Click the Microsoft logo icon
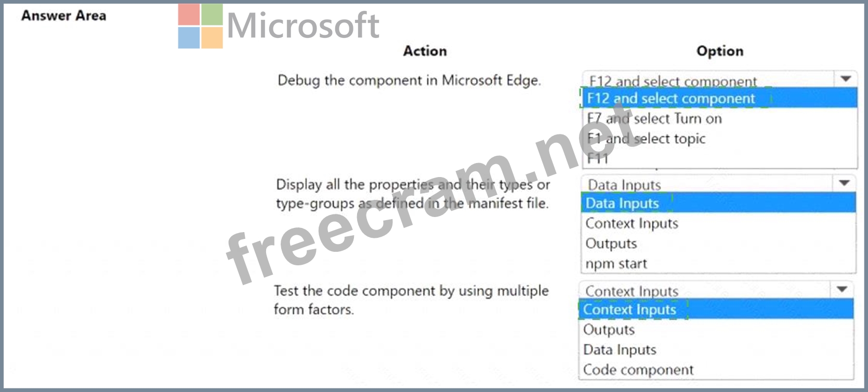The height and width of the screenshot is (392, 868). click(x=200, y=26)
